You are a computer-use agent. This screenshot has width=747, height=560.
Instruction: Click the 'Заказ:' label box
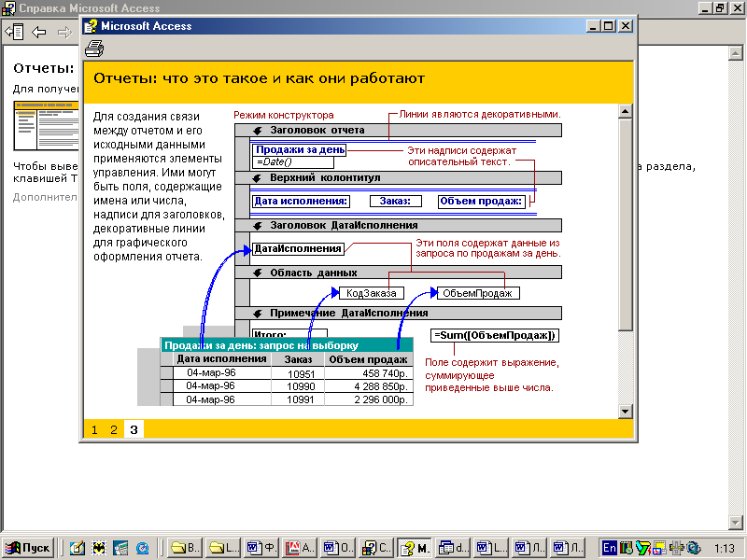395,201
